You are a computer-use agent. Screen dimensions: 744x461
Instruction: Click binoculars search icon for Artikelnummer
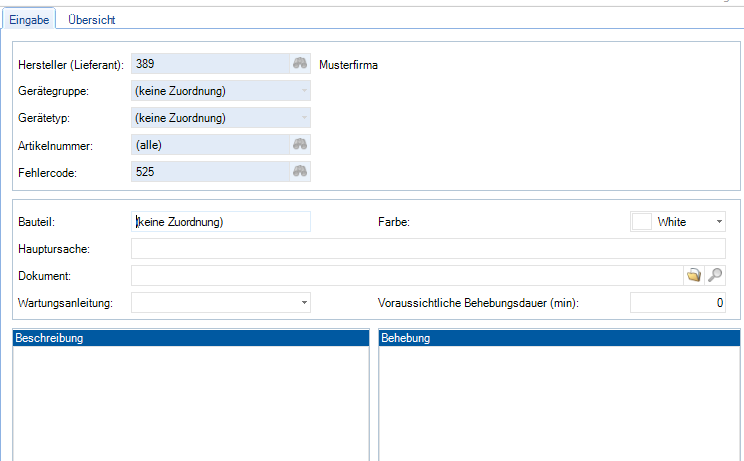click(x=300, y=145)
